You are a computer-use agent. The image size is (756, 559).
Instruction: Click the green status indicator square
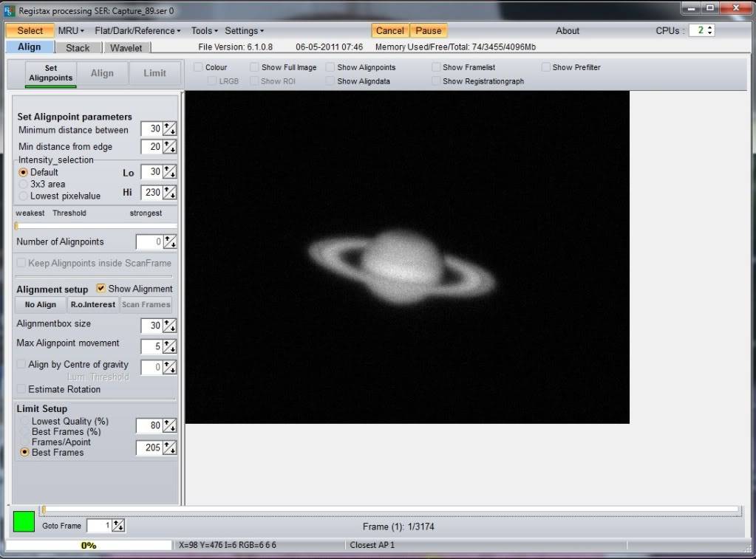tap(24, 521)
